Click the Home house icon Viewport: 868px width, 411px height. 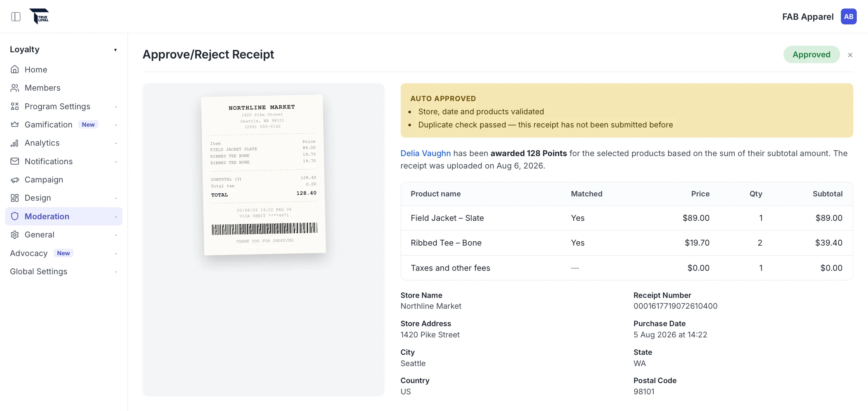[15, 69]
